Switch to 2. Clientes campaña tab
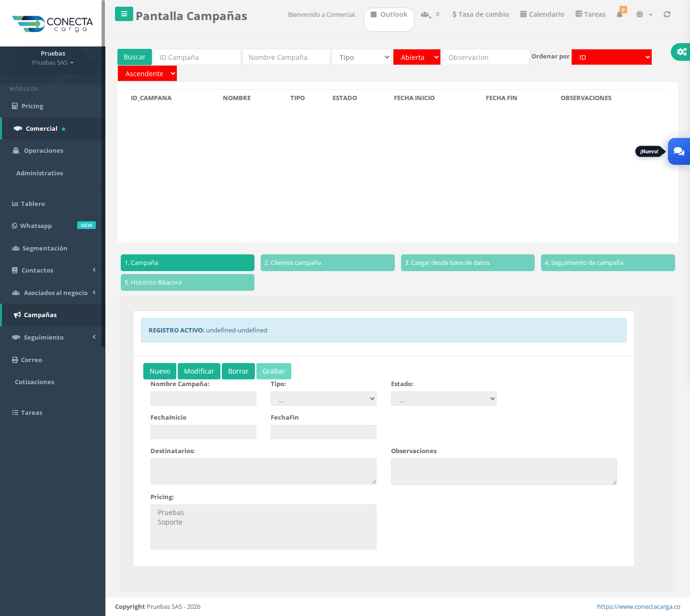Image resolution: width=690 pixels, height=616 pixels. (x=328, y=262)
